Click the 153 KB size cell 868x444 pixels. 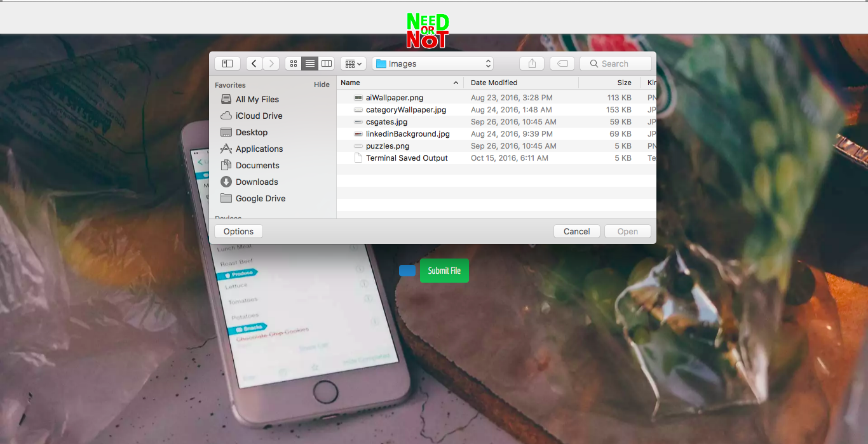coord(618,110)
